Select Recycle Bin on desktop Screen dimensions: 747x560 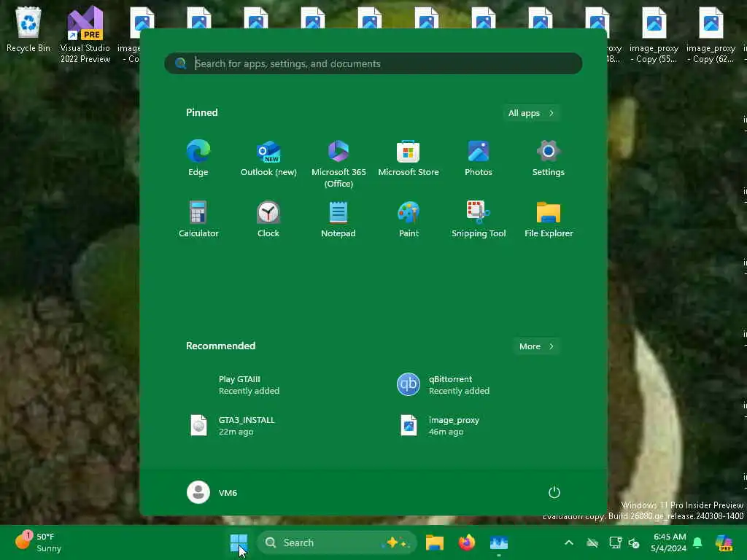coord(28,29)
